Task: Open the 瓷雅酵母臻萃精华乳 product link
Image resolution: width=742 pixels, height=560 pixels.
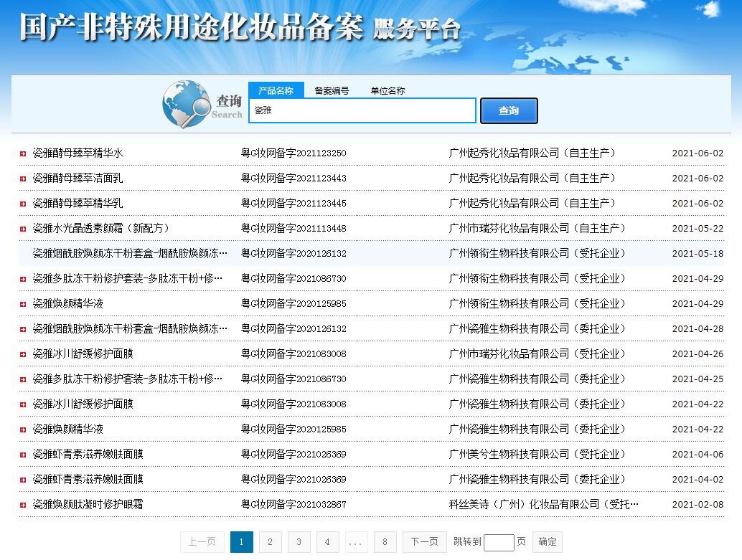Action: click(x=78, y=204)
